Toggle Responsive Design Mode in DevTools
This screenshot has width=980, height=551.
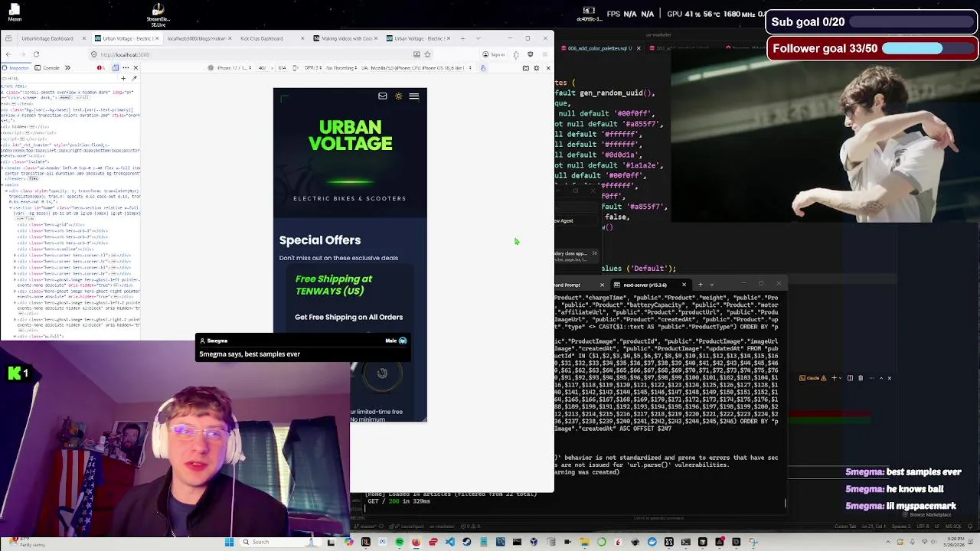(x=116, y=67)
